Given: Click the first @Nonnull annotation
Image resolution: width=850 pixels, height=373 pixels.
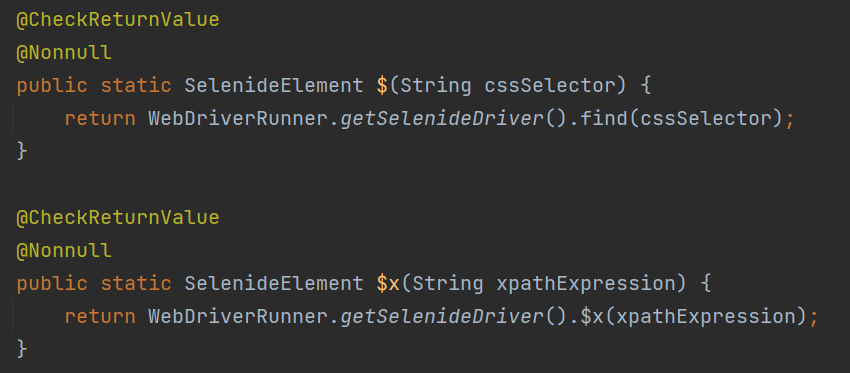Looking at the screenshot, I should click(64, 53).
